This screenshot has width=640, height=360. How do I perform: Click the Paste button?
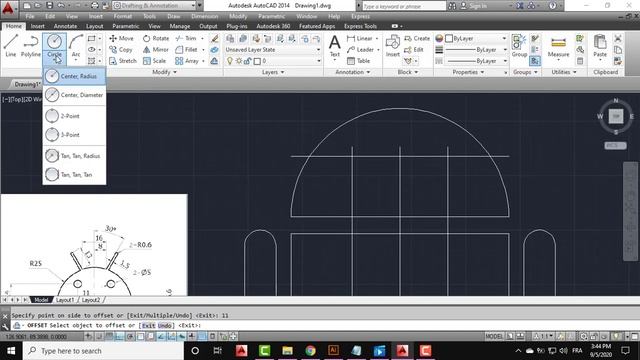coord(600,46)
